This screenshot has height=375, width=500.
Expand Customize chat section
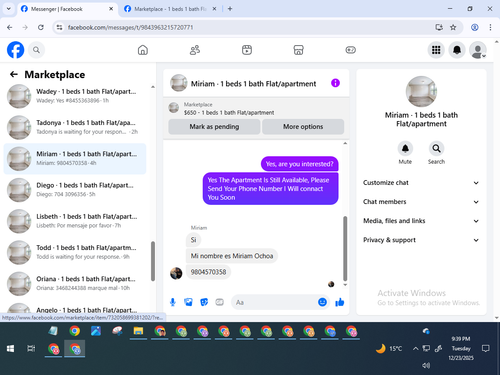(x=421, y=183)
